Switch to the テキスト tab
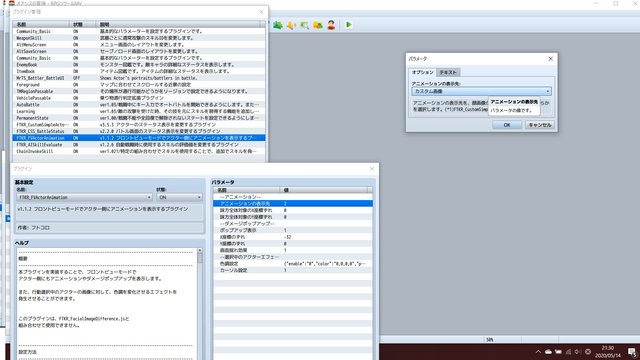Viewport: 640px width, 360px height. pos(448,72)
